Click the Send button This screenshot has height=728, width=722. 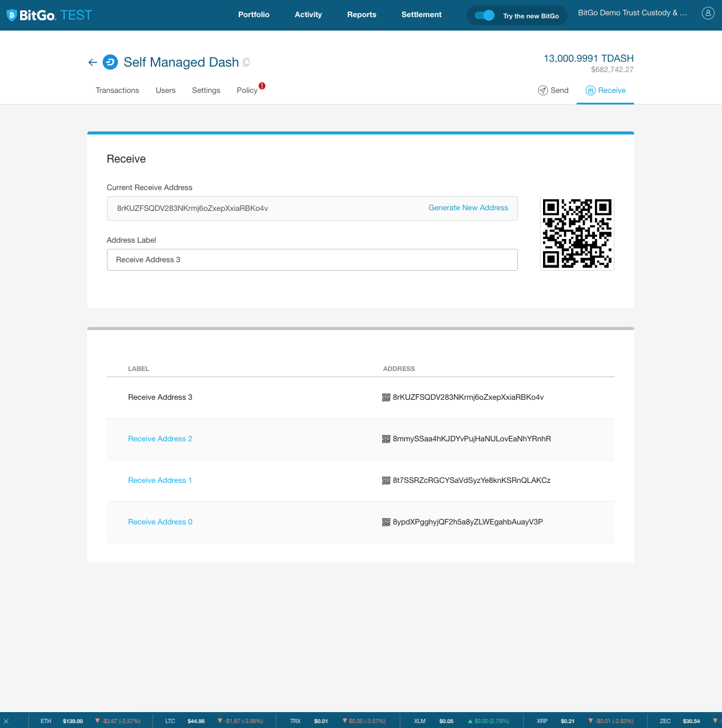(553, 90)
